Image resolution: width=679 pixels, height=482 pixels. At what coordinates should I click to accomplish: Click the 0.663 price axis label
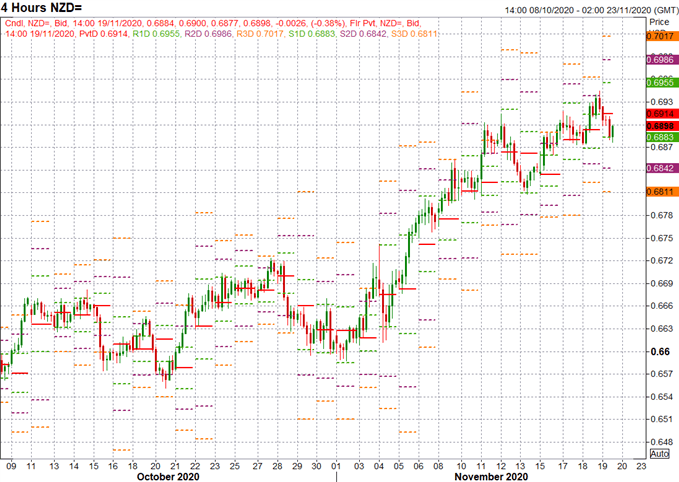pos(662,329)
